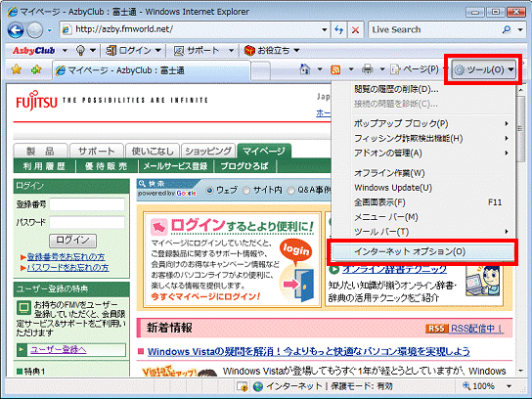532x399 pixels.
Task: Expand the ログイン toolbar dropdown arrow
Action: (157, 51)
